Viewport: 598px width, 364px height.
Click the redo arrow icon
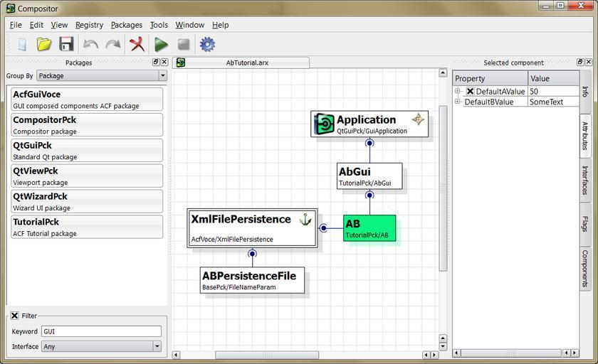coord(113,44)
